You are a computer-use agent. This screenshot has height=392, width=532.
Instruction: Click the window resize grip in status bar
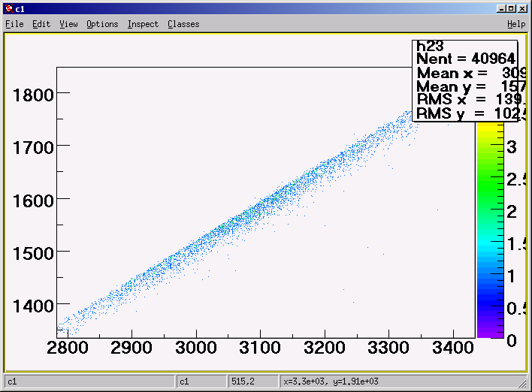[x=523, y=383]
